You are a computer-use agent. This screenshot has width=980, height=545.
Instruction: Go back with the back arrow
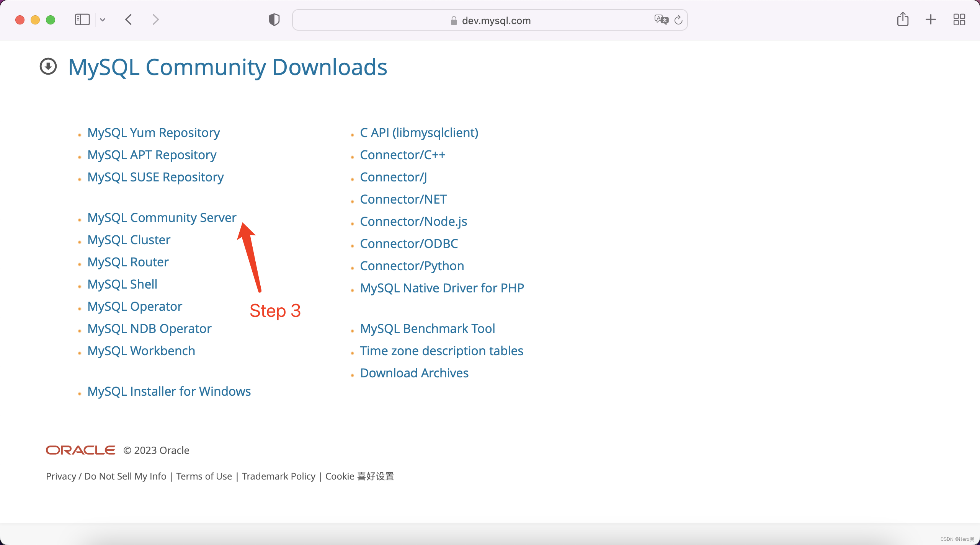point(129,20)
